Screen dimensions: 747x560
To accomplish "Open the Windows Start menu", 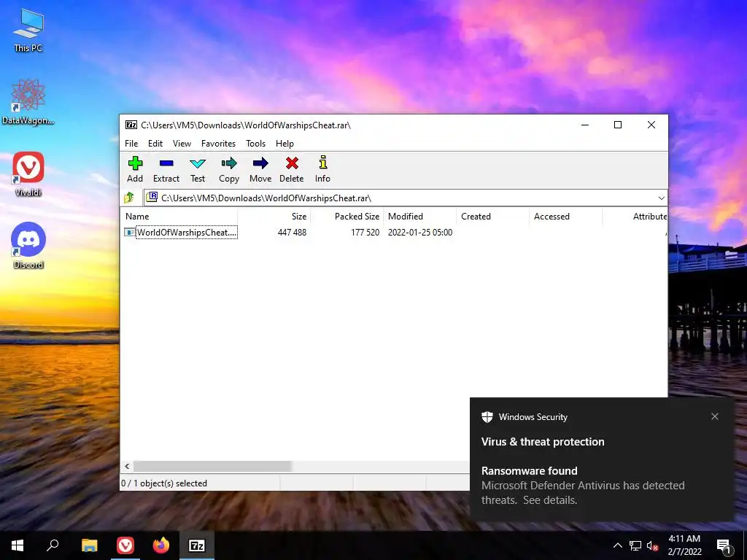I will pos(18,545).
